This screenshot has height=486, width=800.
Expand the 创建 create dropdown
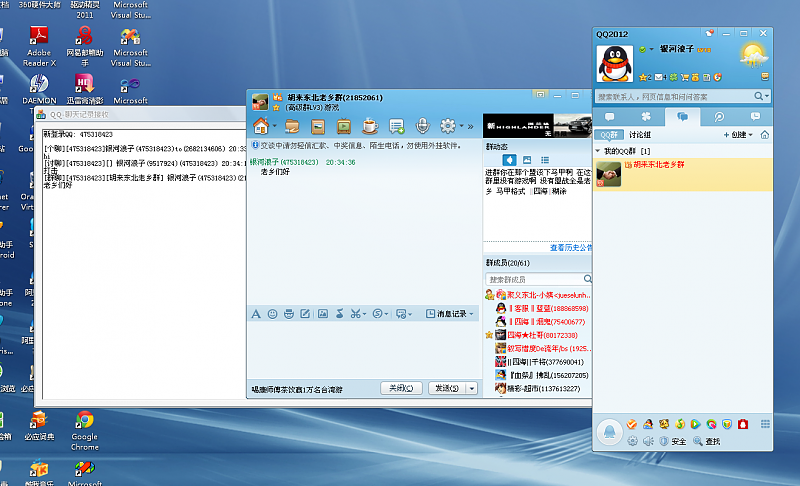pyautogui.click(x=738, y=135)
